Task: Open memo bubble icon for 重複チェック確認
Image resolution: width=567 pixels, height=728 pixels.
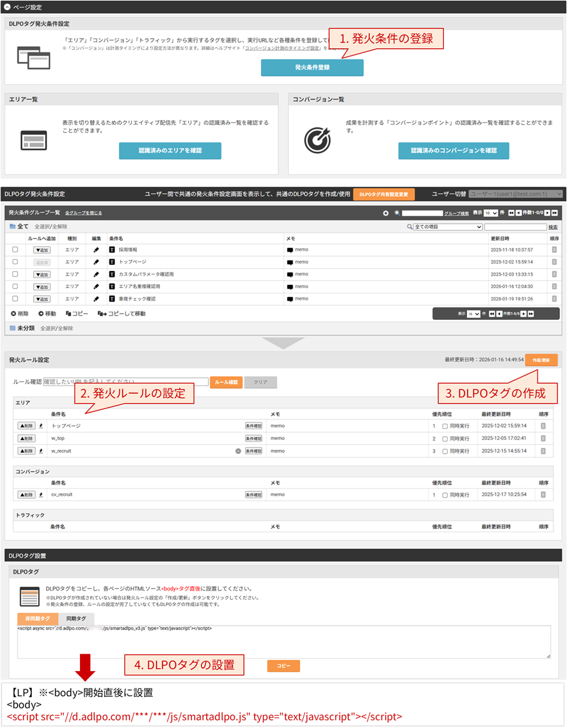Action: [290, 299]
